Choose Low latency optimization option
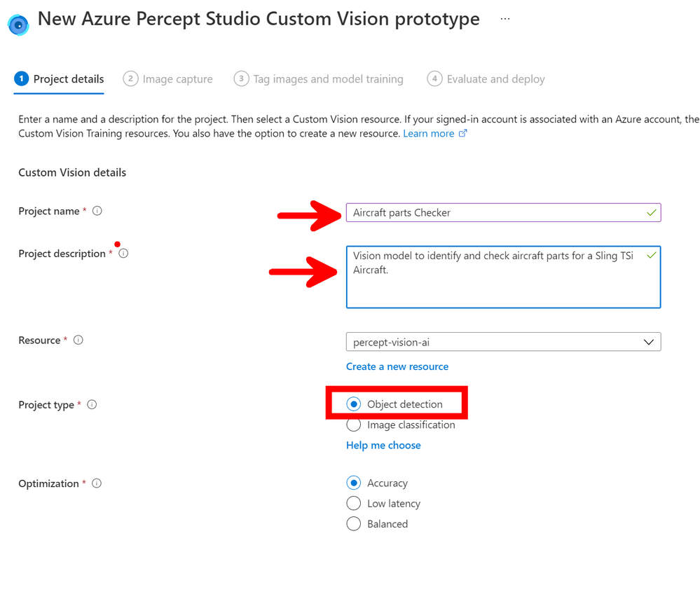Viewport: 700px width, 613px height. (x=354, y=504)
